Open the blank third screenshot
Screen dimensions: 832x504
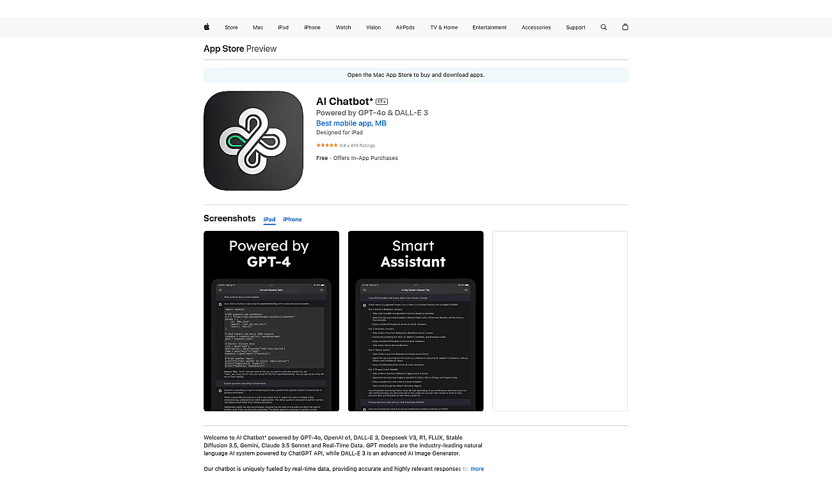coord(560,321)
